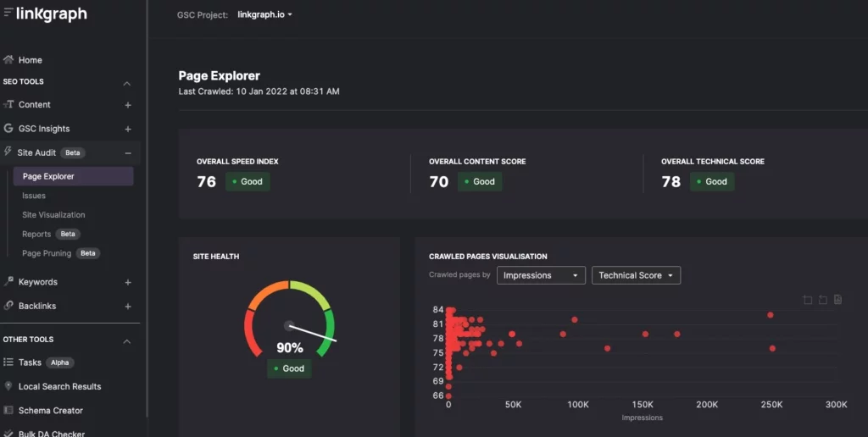
Task: Click the Home icon in the sidebar
Action: point(8,60)
